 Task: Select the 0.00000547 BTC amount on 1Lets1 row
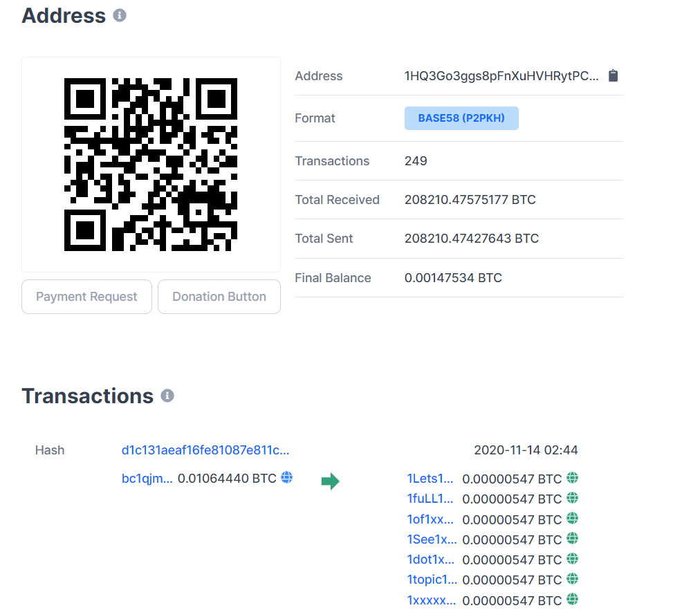coord(512,479)
